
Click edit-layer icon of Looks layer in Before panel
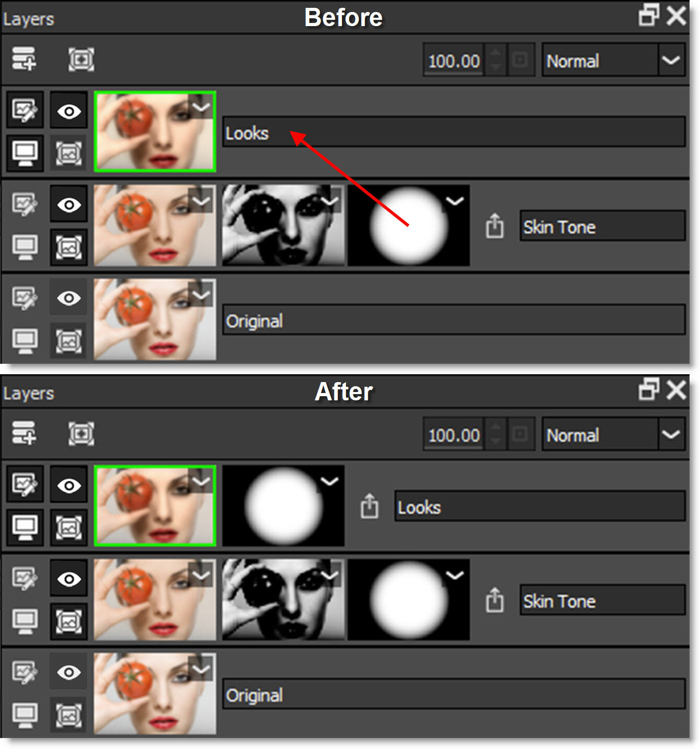point(25,110)
